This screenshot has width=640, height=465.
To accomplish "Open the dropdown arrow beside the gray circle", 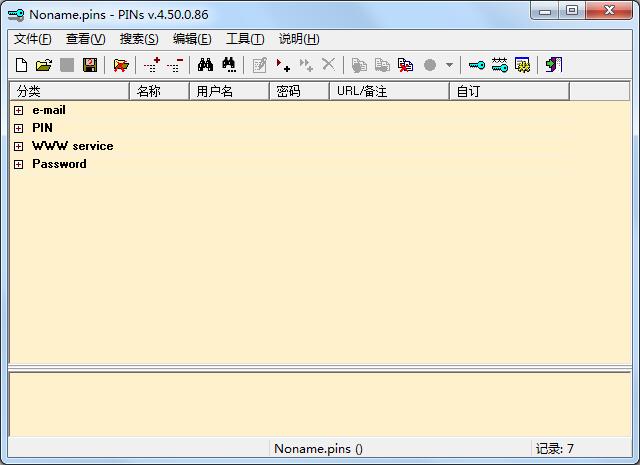I will point(449,65).
